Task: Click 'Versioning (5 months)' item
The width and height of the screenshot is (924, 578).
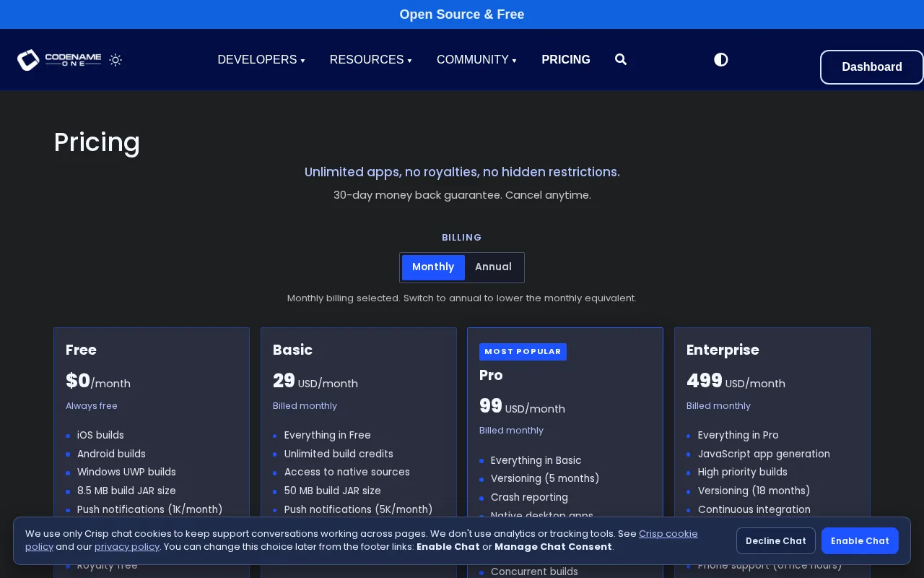Action: (x=545, y=478)
